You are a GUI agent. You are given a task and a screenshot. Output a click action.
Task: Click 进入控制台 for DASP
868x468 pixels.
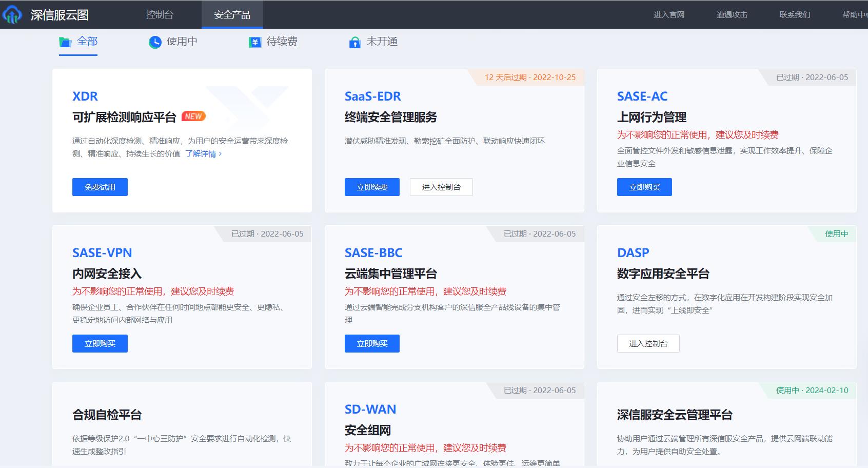pyautogui.click(x=648, y=344)
